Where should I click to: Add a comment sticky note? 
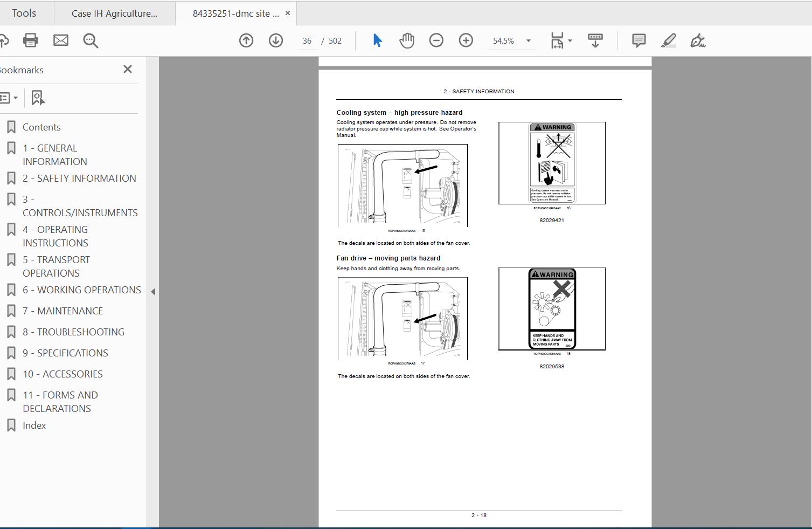click(x=639, y=40)
